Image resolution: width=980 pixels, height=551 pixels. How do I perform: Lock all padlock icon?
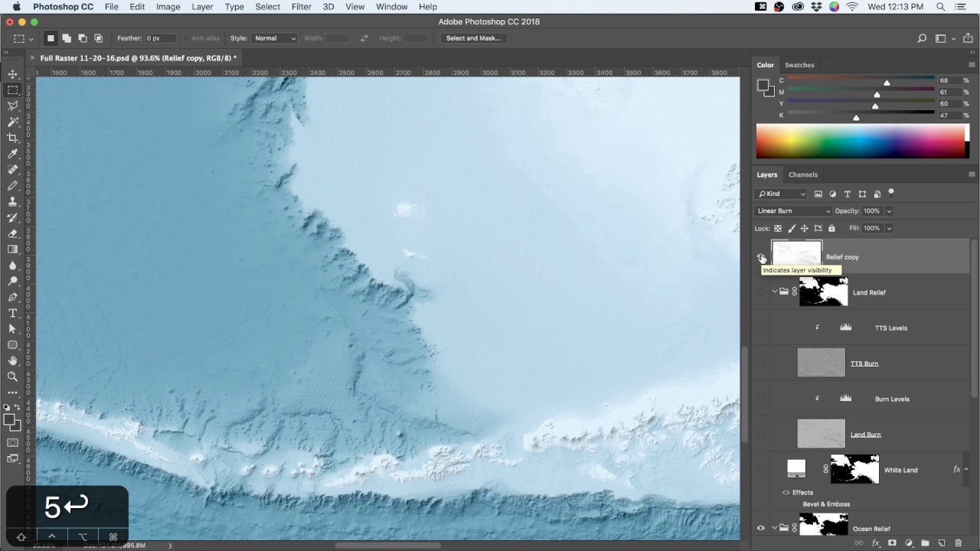831,228
